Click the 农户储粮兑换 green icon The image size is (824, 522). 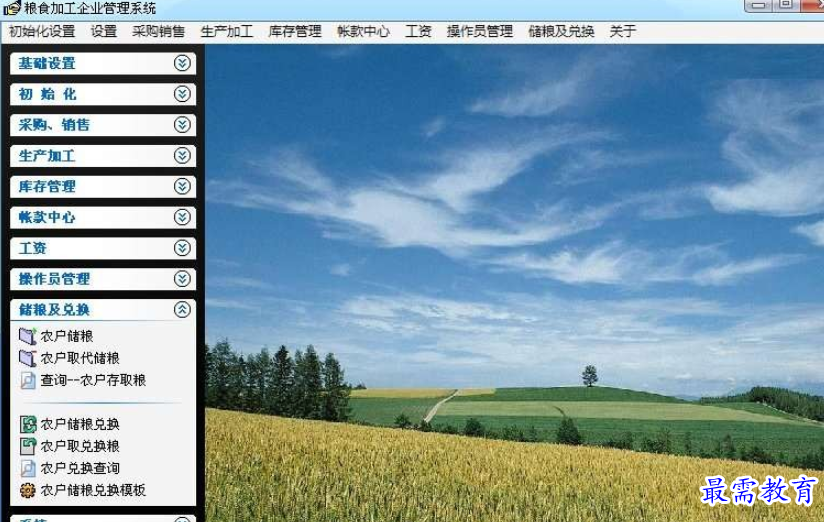(27, 424)
